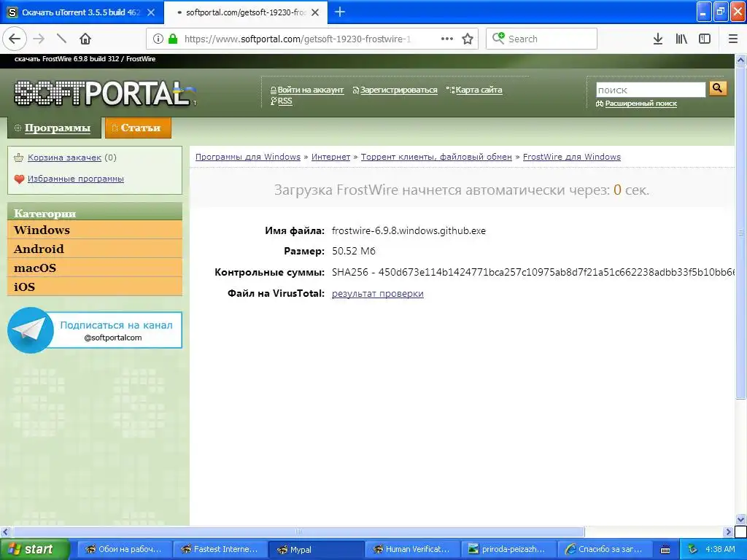
Task: Open breadcrumb Торрент клиенты, файловый обмен
Action: (x=436, y=157)
